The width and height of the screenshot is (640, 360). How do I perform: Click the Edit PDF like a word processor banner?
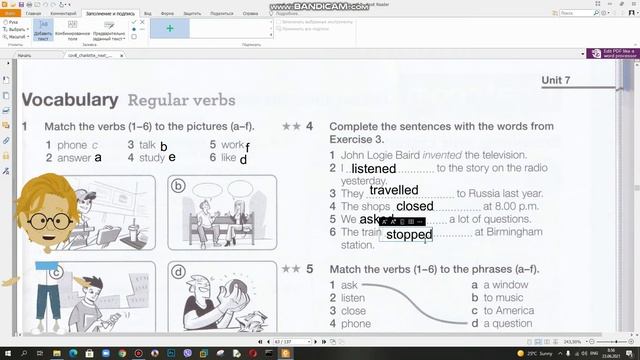click(613, 53)
